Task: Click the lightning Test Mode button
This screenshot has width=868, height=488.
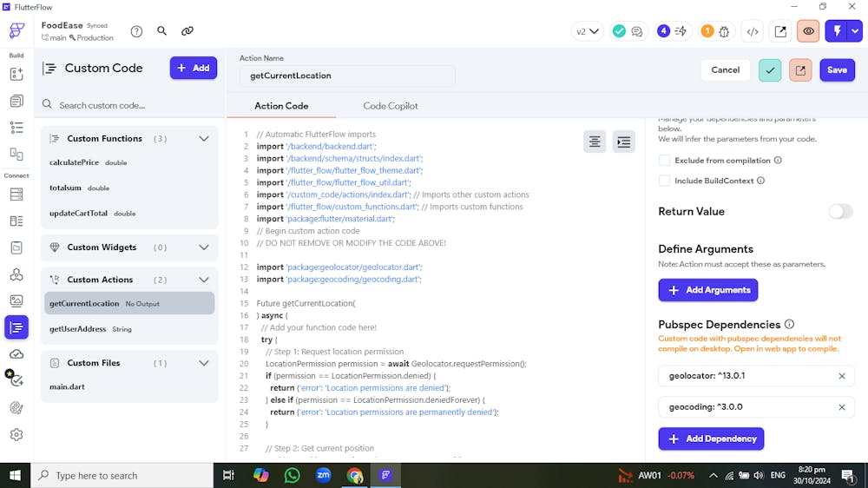Action: point(837,31)
